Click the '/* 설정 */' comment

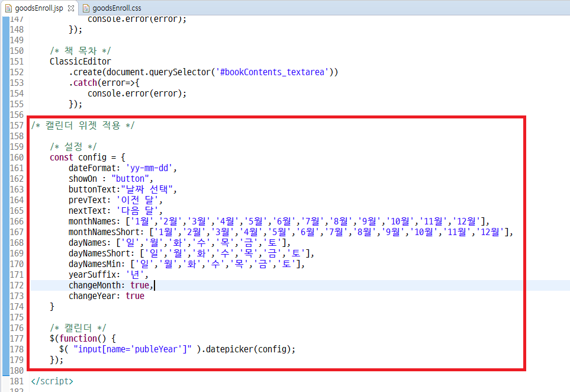(x=73, y=146)
